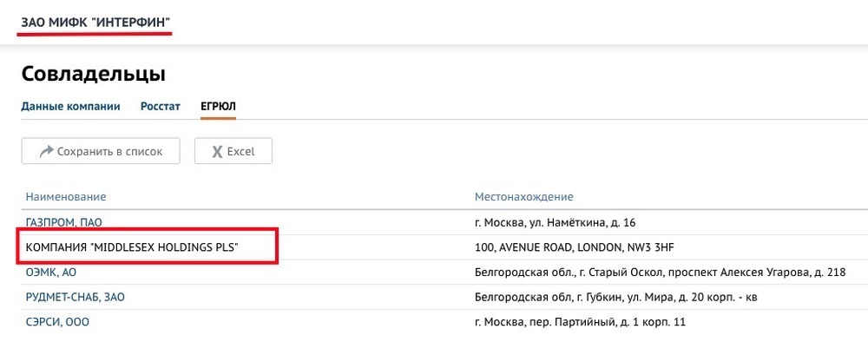Switch to the Росстат tab
This screenshot has height=355, width=868.
pos(161,107)
